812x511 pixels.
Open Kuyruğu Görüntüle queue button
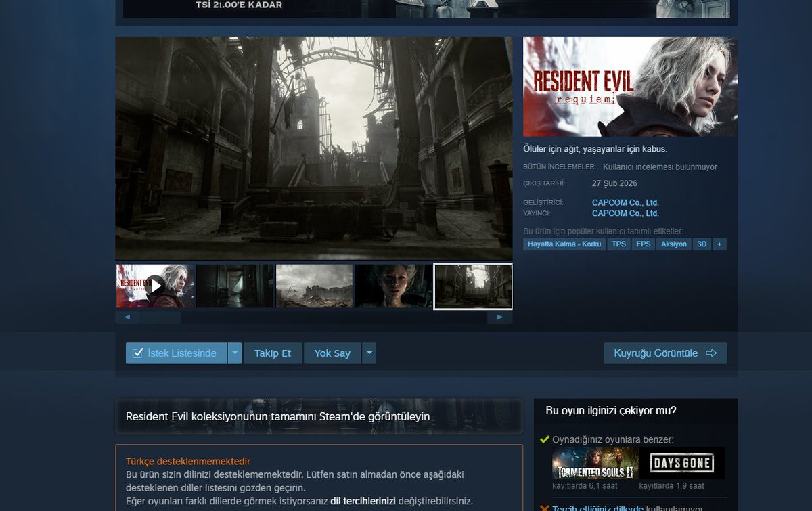(665, 353)
